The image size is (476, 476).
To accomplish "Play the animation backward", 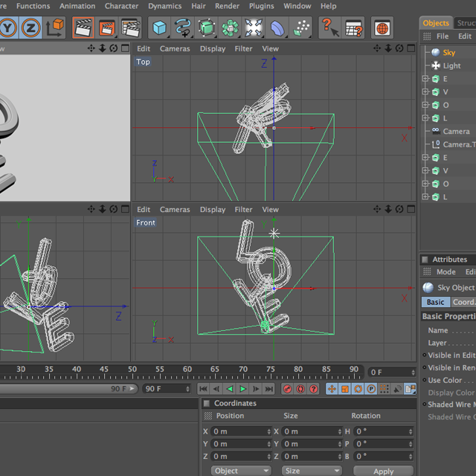I will 230,389.
